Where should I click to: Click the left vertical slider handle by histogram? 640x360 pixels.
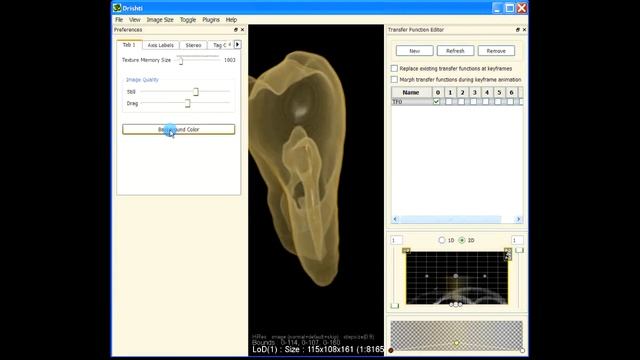click(x=394, y=306)
